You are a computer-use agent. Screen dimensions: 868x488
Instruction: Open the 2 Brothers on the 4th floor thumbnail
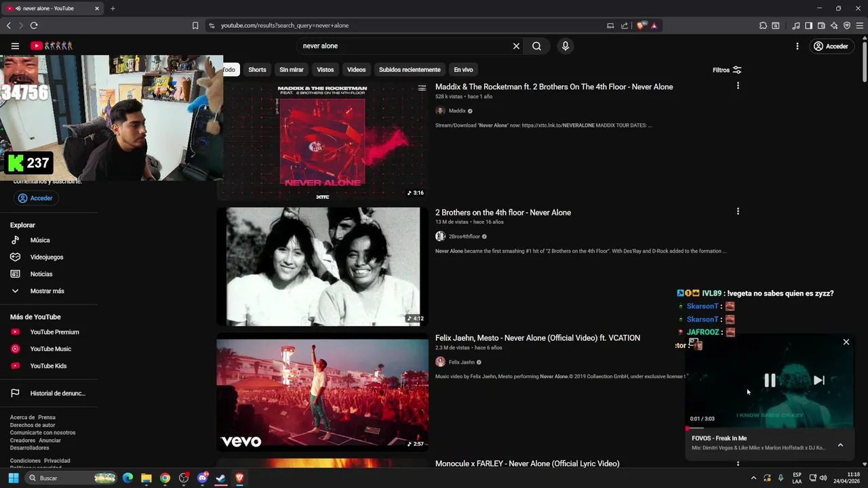point(322,266)
